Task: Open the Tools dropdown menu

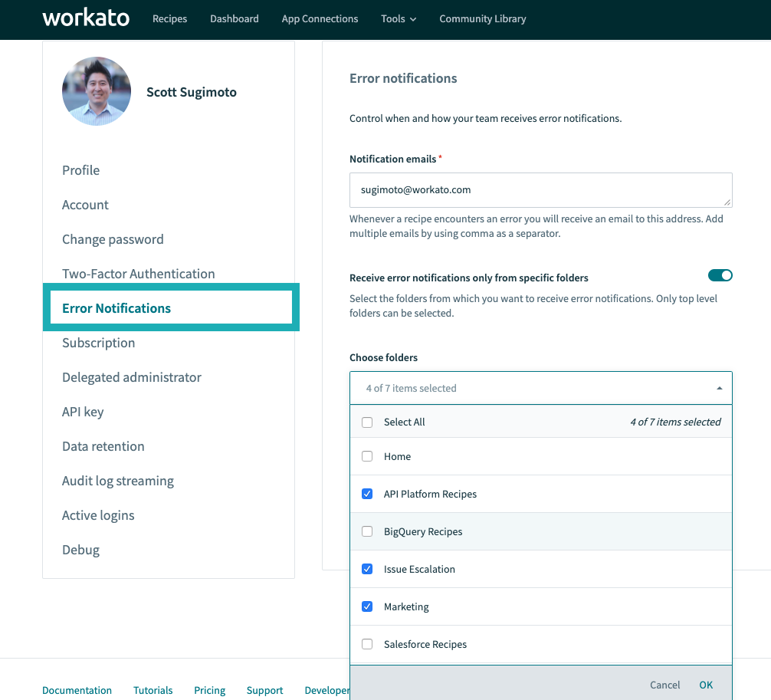Action: coord(399,18)
